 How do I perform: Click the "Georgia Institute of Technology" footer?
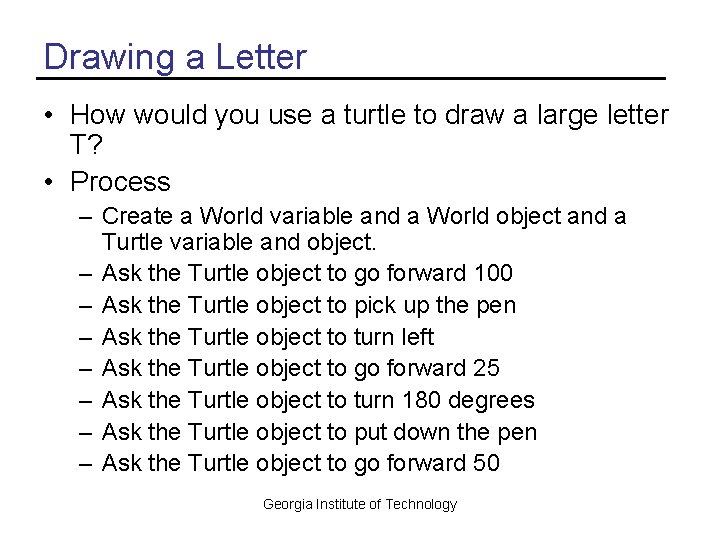pos(360,505)
